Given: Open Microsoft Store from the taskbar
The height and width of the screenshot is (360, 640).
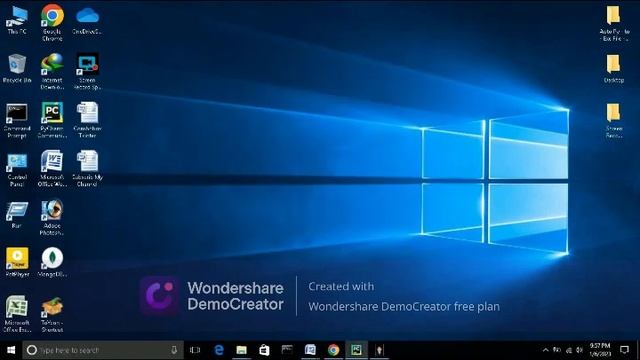Looking at the screenshot, I should point(264,350).
